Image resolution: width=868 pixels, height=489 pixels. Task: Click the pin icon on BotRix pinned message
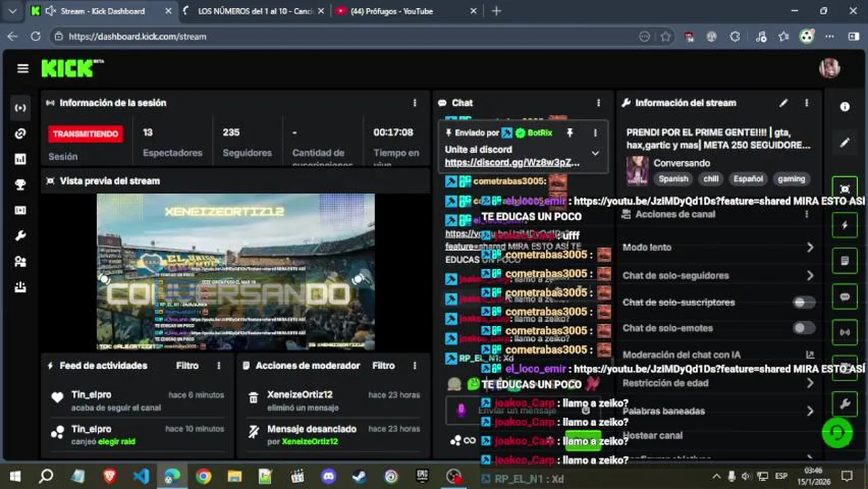(570, 133)
